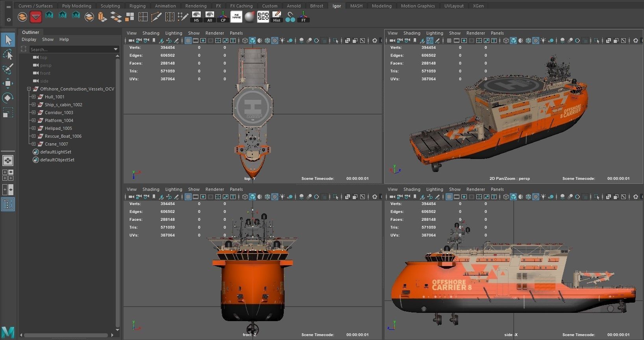Screen dimensions: 644x340
Task: Open Panels menu in front view panel
Action: [236, 189]
